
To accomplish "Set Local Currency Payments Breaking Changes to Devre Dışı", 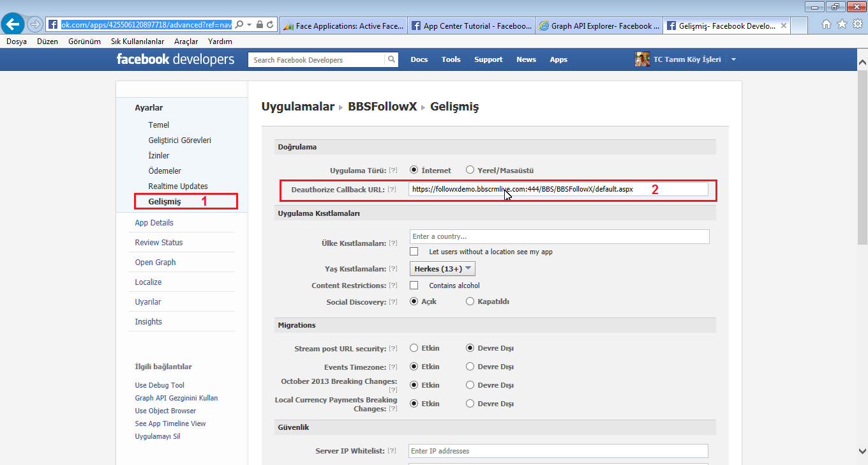I will 470,404.
